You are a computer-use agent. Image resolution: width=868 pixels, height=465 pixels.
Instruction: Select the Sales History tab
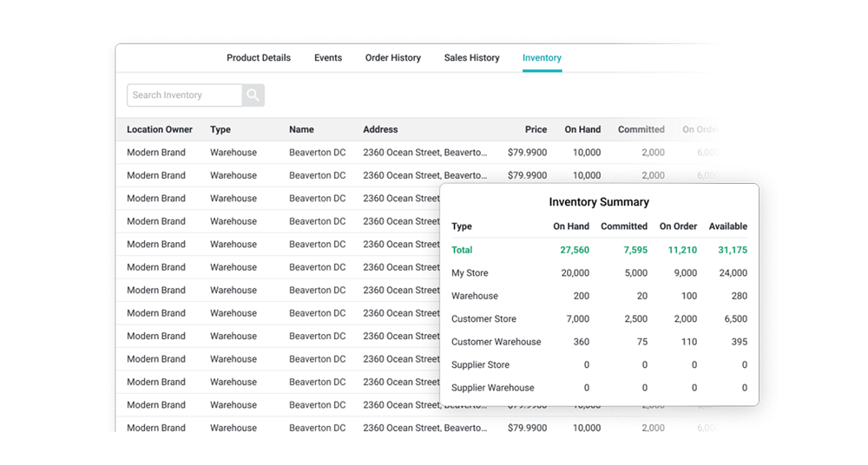471,58
